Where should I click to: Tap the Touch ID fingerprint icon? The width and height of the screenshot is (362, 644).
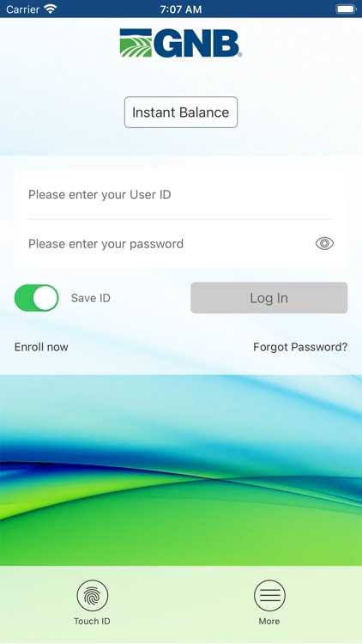coord(93,596)
